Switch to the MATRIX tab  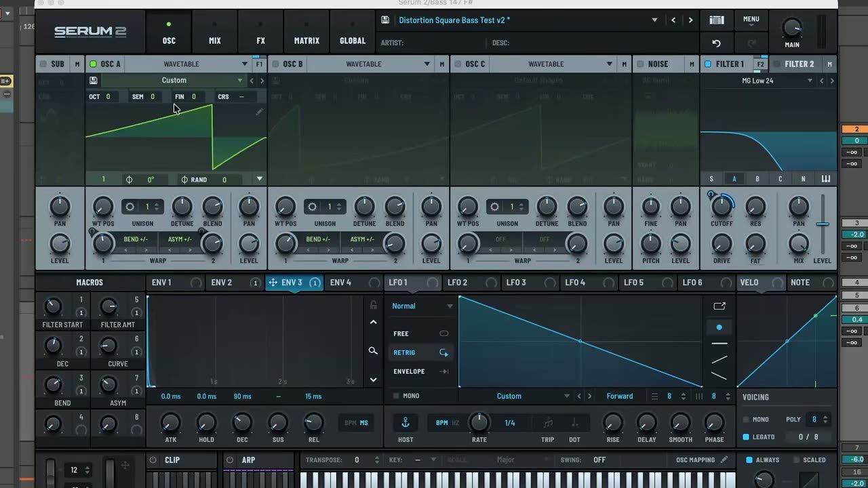click(x=307, y=33)
